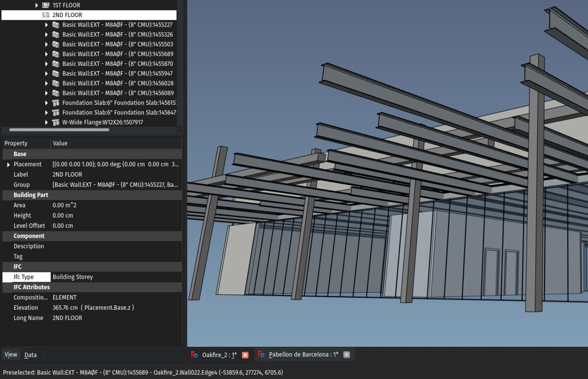Image resolution: width=588 pixels, height=379 pixels.
Task: Switch to the Oakfire_2 document tab
Action: pos(219,355)
